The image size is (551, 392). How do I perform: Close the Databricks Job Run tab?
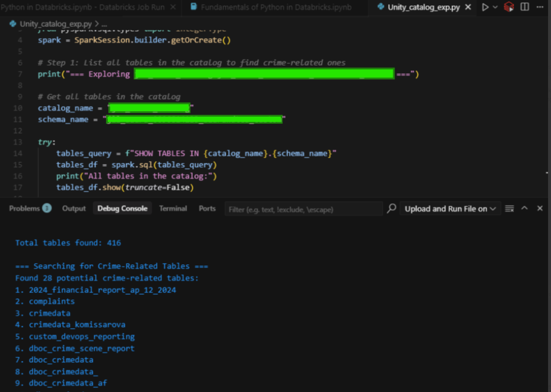(x=173, y=7)
